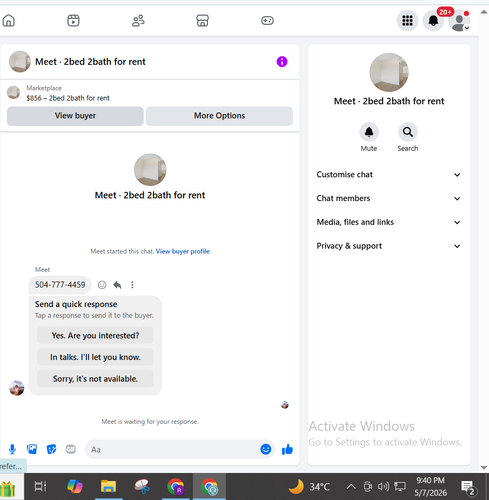The height and width of the screenshot is (500, 489).
Task: Open the taskbar notification center
Action: tap(469, 488)
